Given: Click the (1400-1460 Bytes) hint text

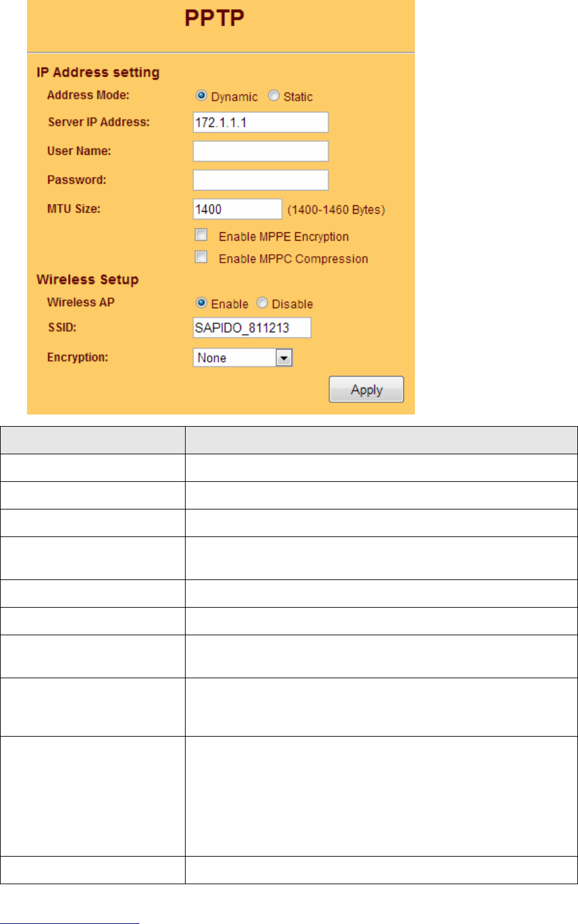Looking at the screenshot, I should click(x=337, y=210).
